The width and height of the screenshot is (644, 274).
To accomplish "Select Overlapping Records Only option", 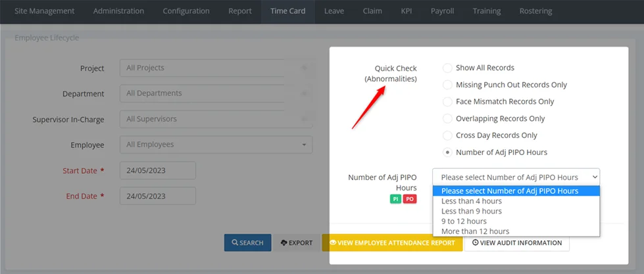I will (x=447, y=118).
